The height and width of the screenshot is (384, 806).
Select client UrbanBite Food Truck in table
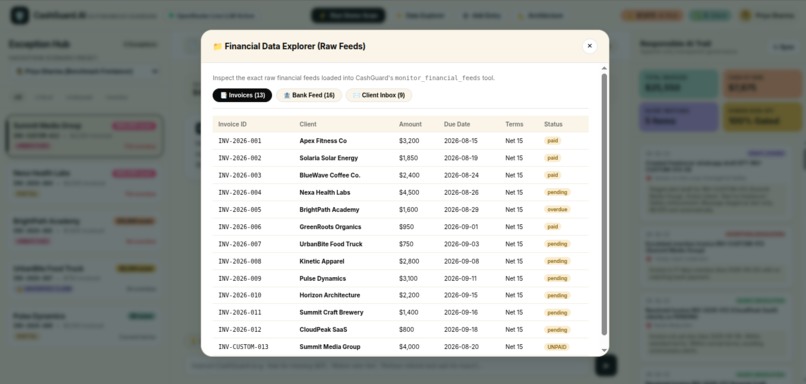click(331, 244)
